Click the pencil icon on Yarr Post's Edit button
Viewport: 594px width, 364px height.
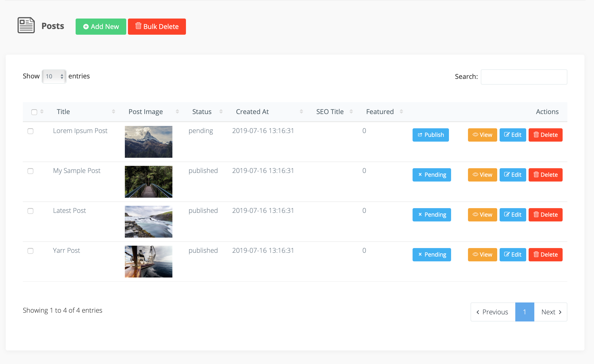(507, 254)
